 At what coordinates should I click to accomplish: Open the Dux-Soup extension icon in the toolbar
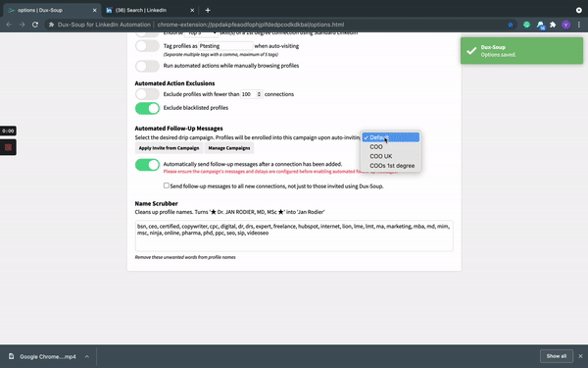[x=540, y=26]
